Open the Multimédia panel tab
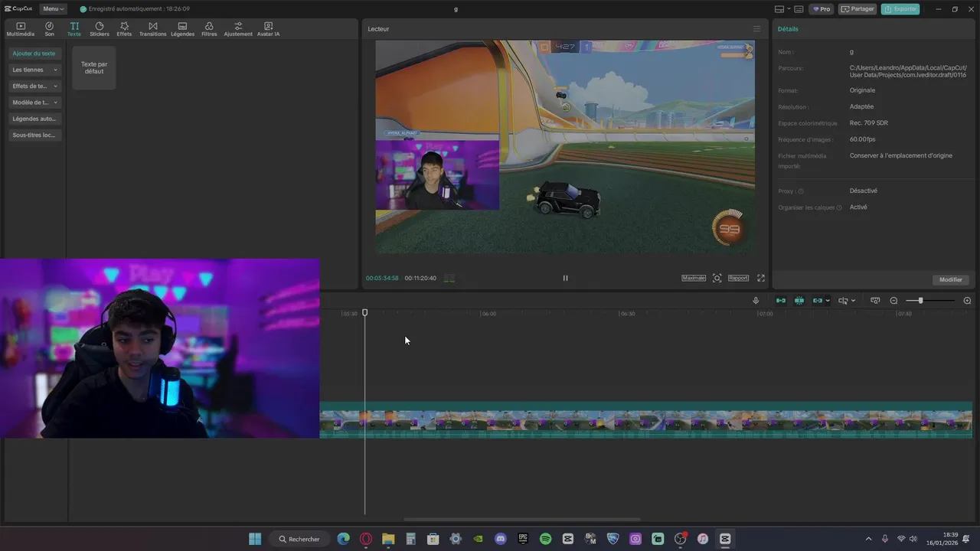 tap(21, 29)
